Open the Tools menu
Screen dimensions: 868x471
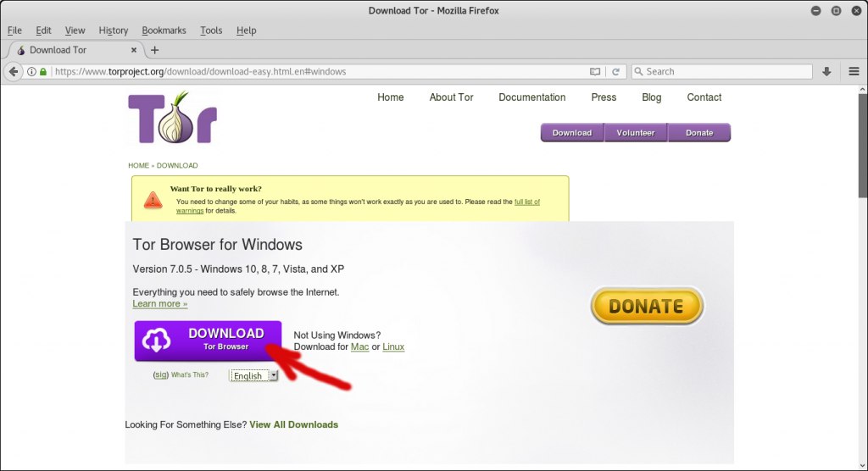[211, 30]
